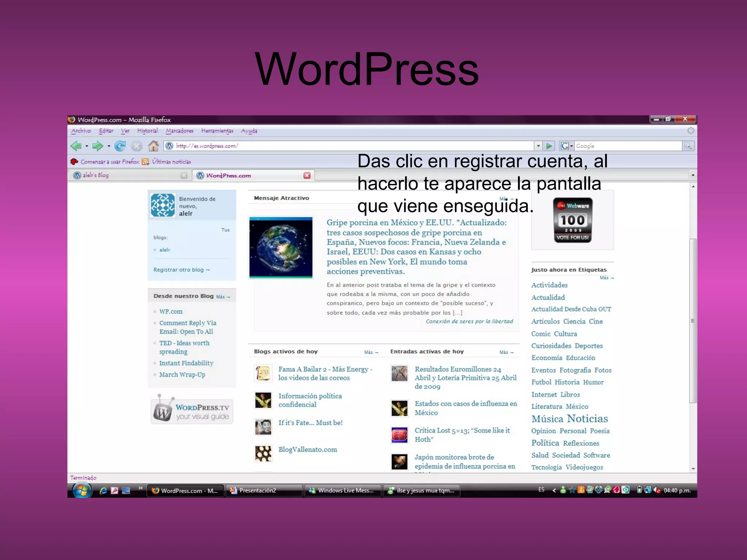Open the address bar history dropdown
The image size is (747, 560).
(x=538, y=146)
